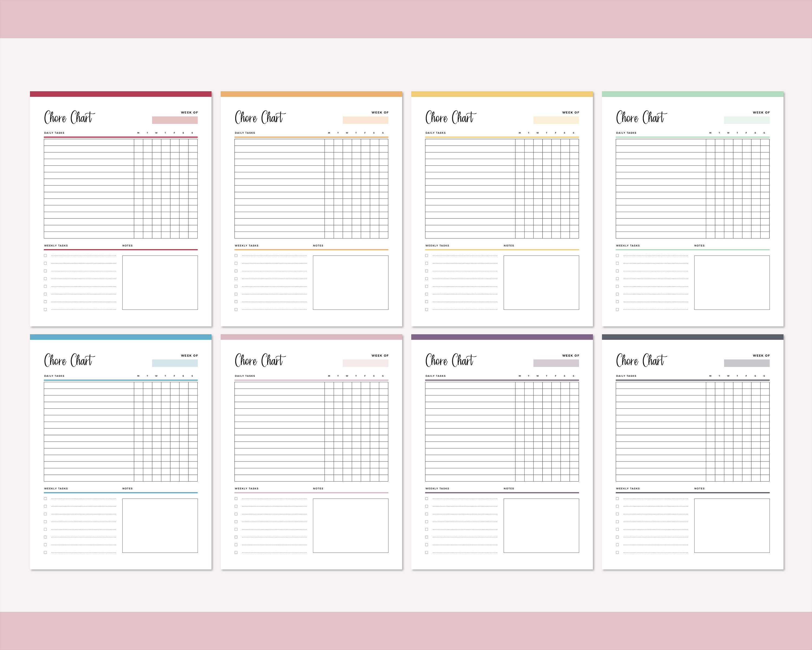The width and height of the screenshot is (812, 650).
Task: Click the 'DAILY TASKS' heading on the red chart
Action: [x=54, y=133]
